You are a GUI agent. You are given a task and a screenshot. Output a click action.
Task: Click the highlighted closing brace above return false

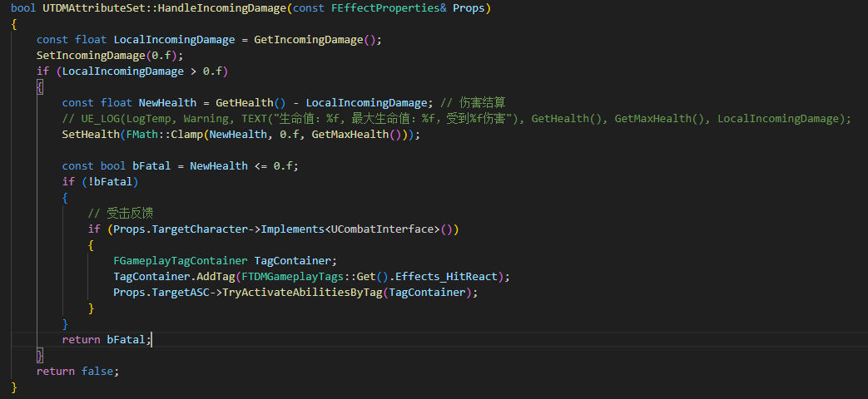click(39, 355)
